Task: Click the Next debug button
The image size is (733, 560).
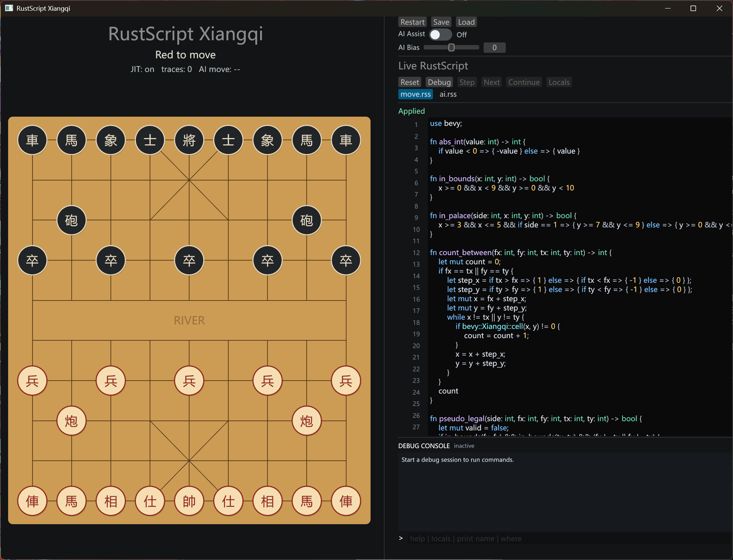Action: point(492,82)
